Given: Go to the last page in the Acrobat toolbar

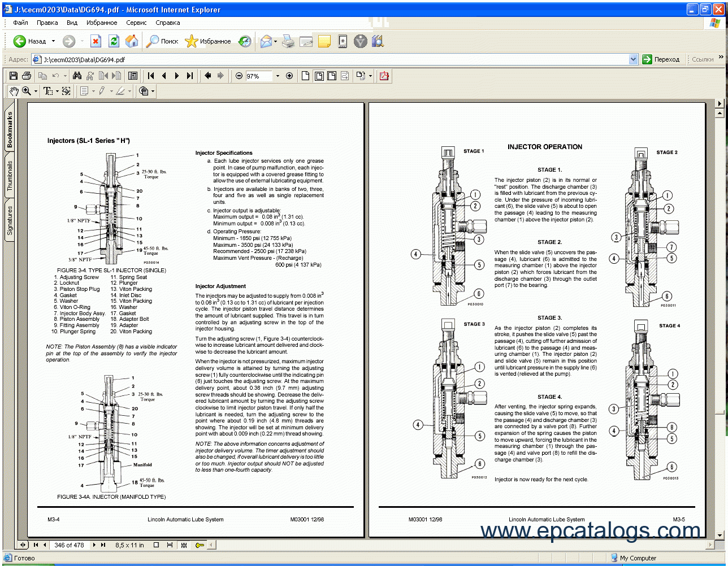Looking at the screenshot, I should pos(190,76).
